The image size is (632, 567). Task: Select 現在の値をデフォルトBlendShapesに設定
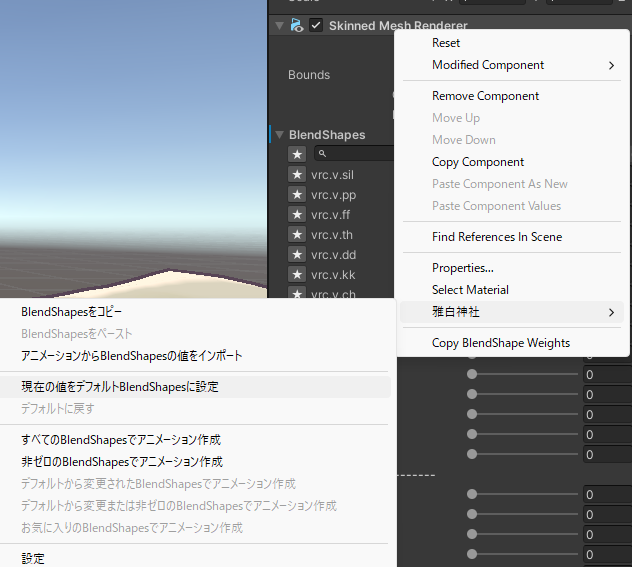tap(120, 386)
